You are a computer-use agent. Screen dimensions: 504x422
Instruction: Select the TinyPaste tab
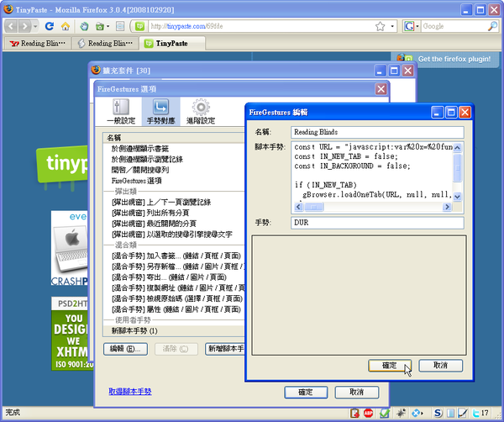172,44
